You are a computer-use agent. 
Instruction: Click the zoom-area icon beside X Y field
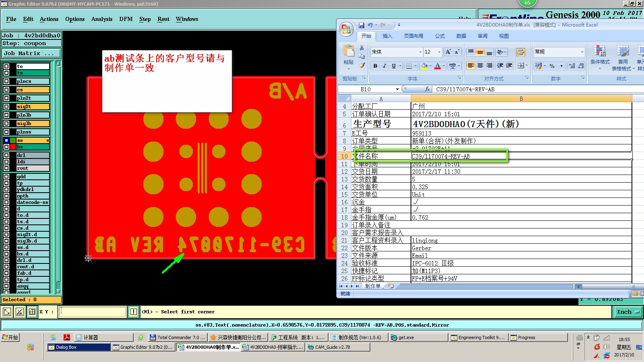click(7, 312)
